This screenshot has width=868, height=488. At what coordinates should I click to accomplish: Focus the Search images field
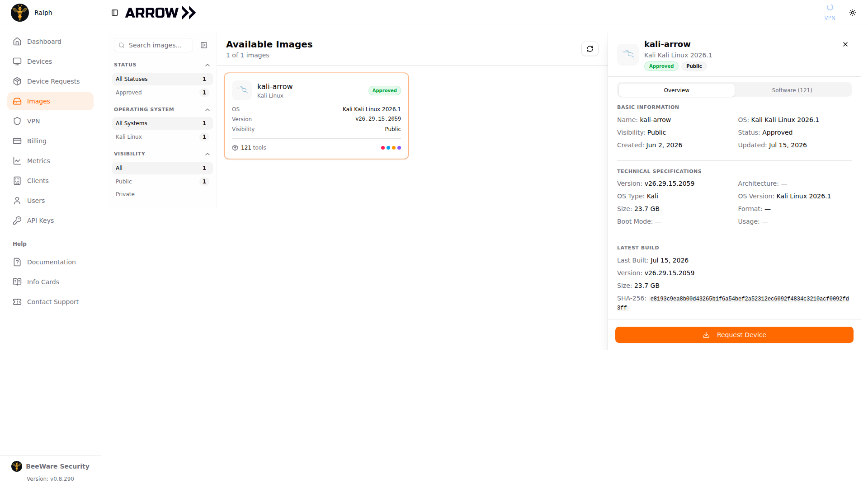click(154, 45)
